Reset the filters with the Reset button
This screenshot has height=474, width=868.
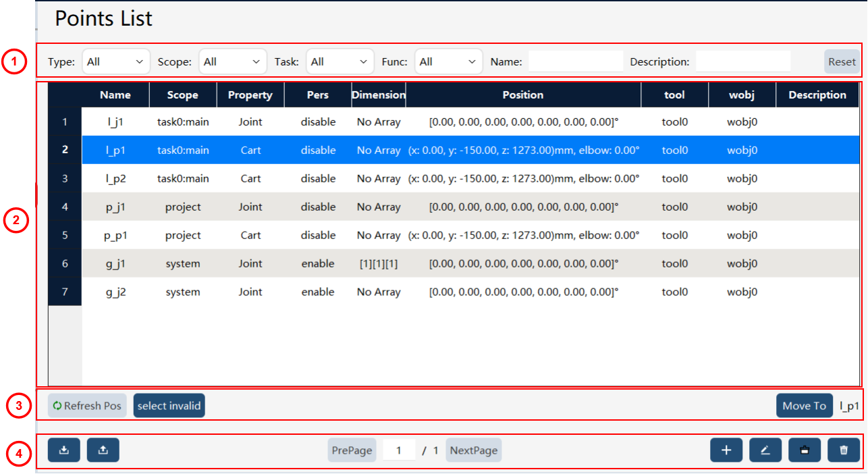point(842,61)
